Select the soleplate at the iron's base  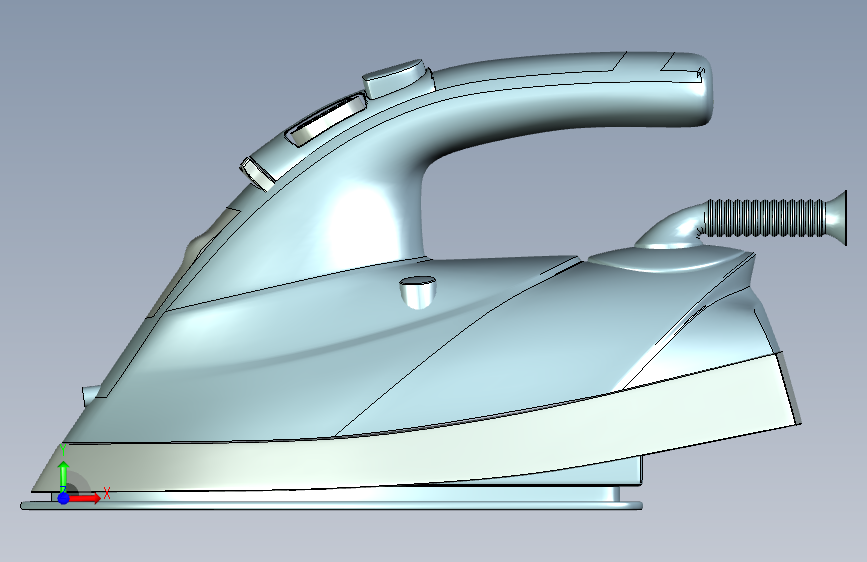[x=332, y=504]
